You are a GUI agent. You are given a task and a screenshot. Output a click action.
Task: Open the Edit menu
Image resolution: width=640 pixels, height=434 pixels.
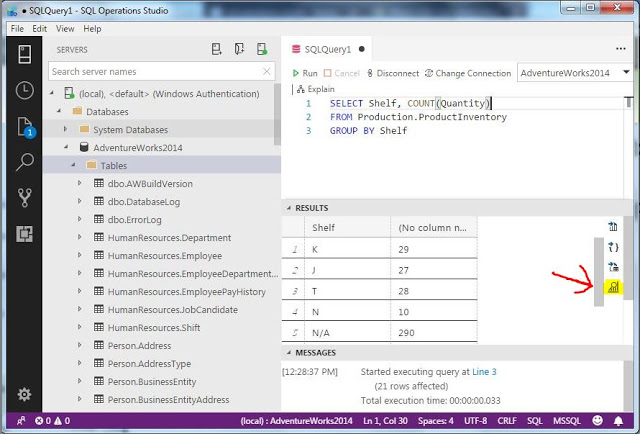[x=40, y=29]
